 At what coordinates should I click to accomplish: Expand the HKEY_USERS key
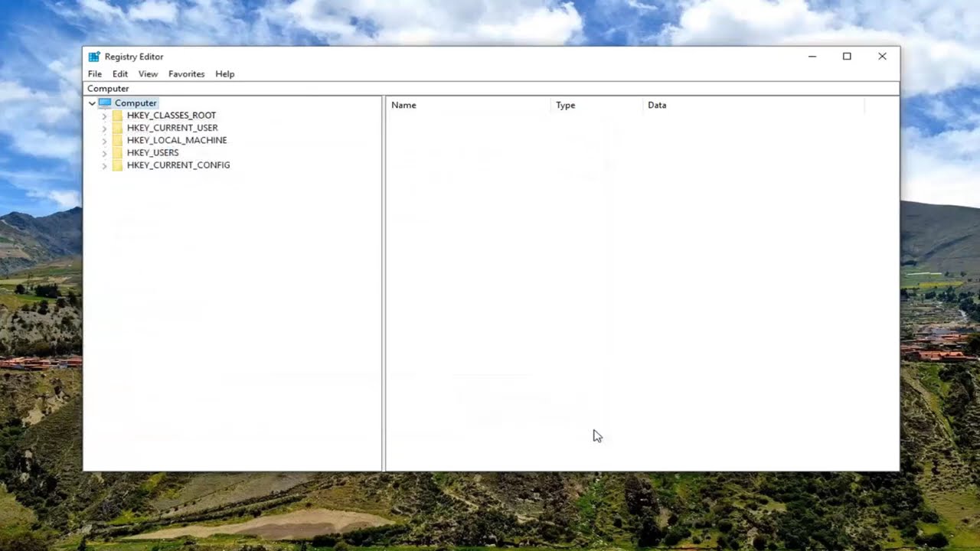click(104, 153)
